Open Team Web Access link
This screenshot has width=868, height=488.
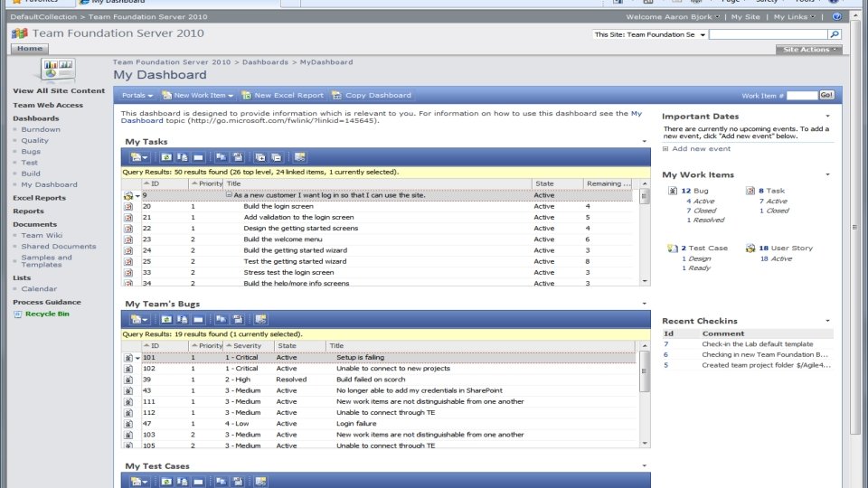(48, 105)
